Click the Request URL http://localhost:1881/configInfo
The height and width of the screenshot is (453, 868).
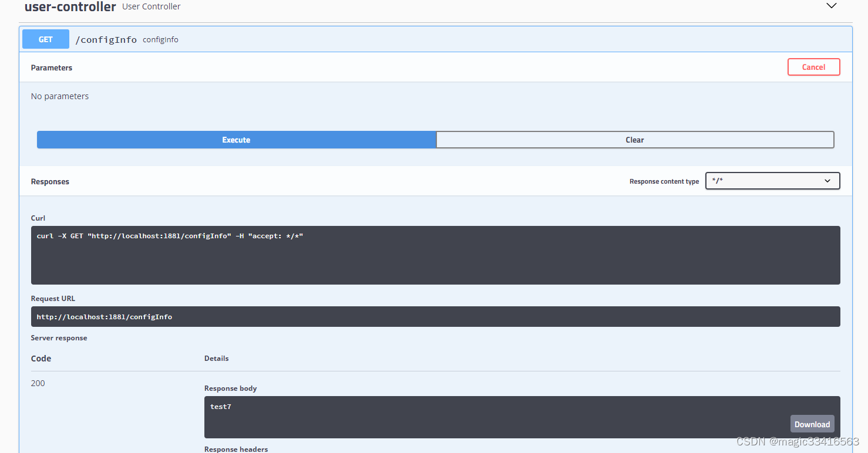435,316
